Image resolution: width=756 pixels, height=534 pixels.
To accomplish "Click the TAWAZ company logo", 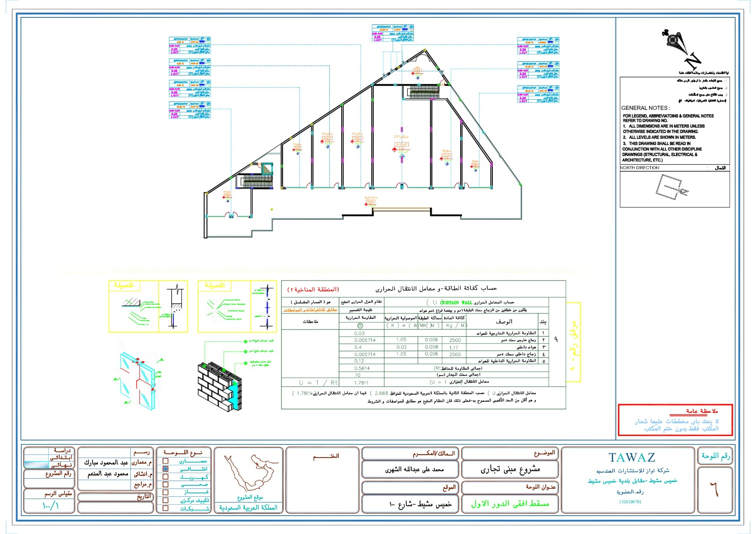I will tap(632, 458).
